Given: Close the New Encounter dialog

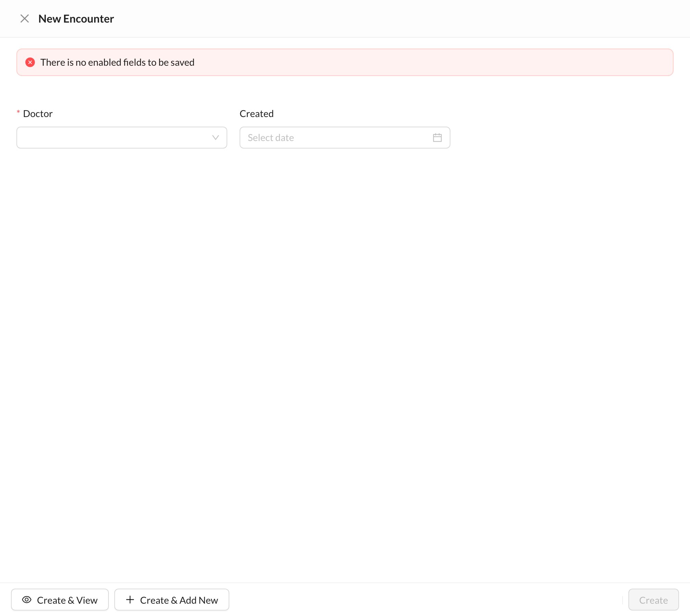Looking at the screenshot, I should [x=25, y=18].
